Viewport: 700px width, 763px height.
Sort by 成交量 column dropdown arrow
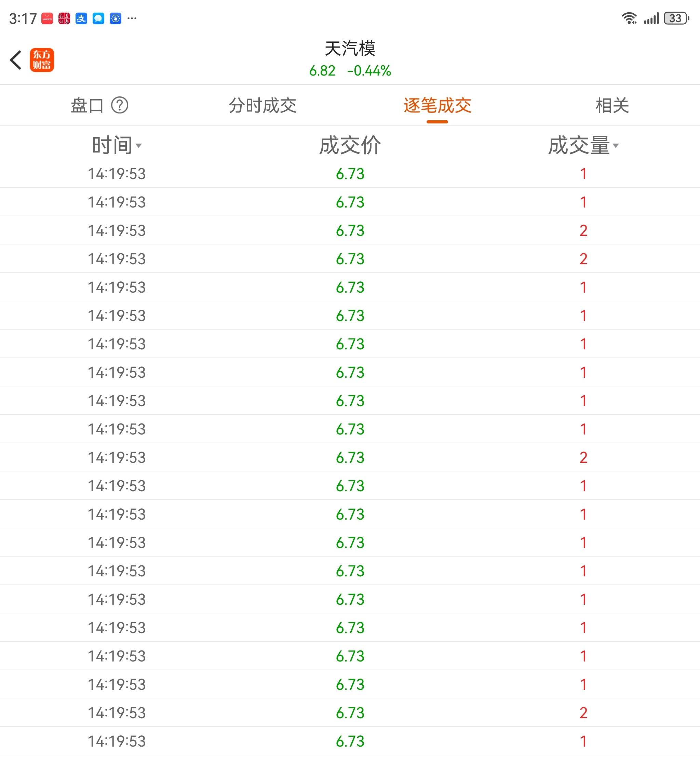click(x=616, y=146)
